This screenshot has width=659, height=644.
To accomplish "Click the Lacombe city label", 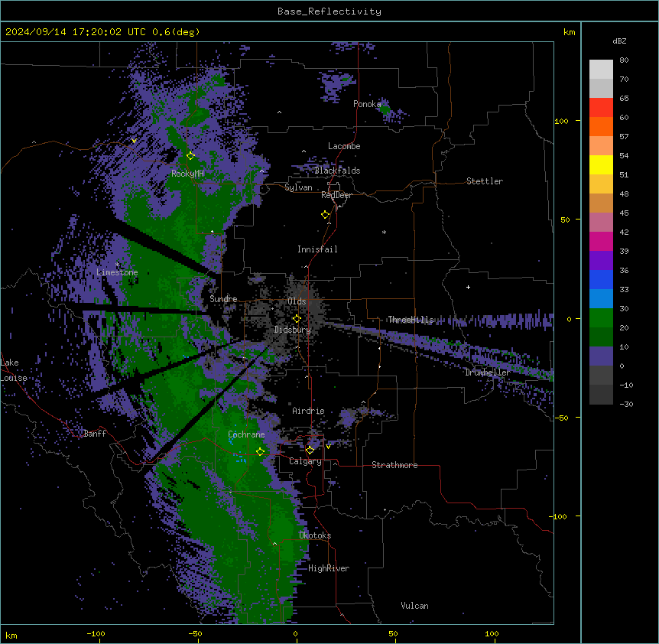I will point(344,146).
